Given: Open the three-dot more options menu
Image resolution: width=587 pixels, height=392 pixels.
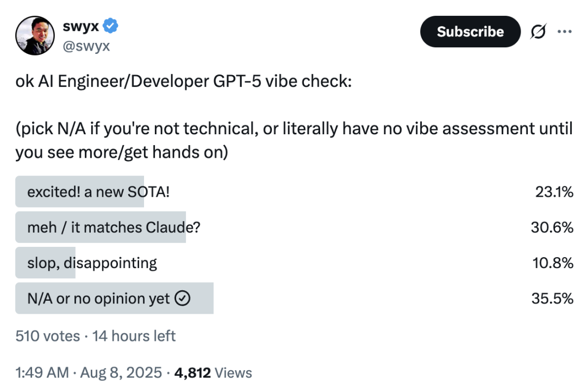Looking at the screenshot, I should click(565, 32).
